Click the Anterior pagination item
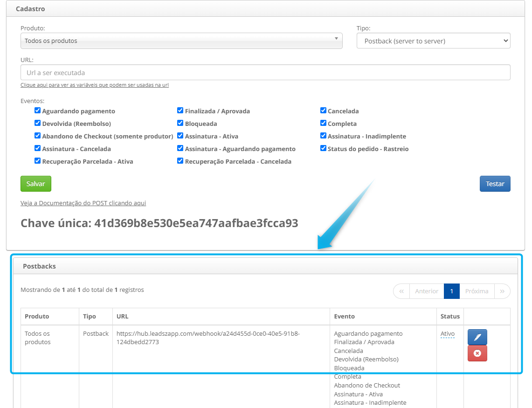Viewport: 532px width, 408px height. 427,291
